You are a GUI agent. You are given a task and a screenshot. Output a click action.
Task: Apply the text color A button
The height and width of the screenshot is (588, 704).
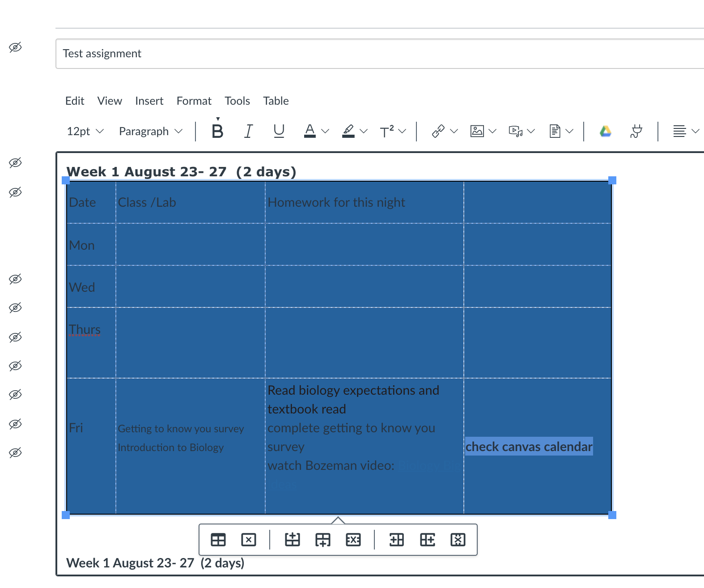pyautogui.click(x=310, y=131)
